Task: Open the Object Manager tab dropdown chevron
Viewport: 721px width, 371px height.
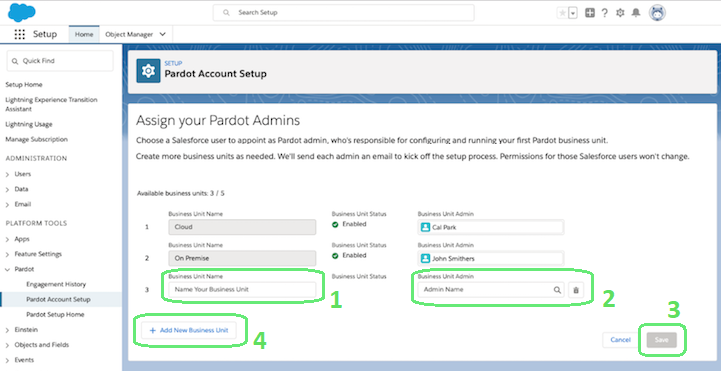Action: pyautogui.click(x=162, y=34)
